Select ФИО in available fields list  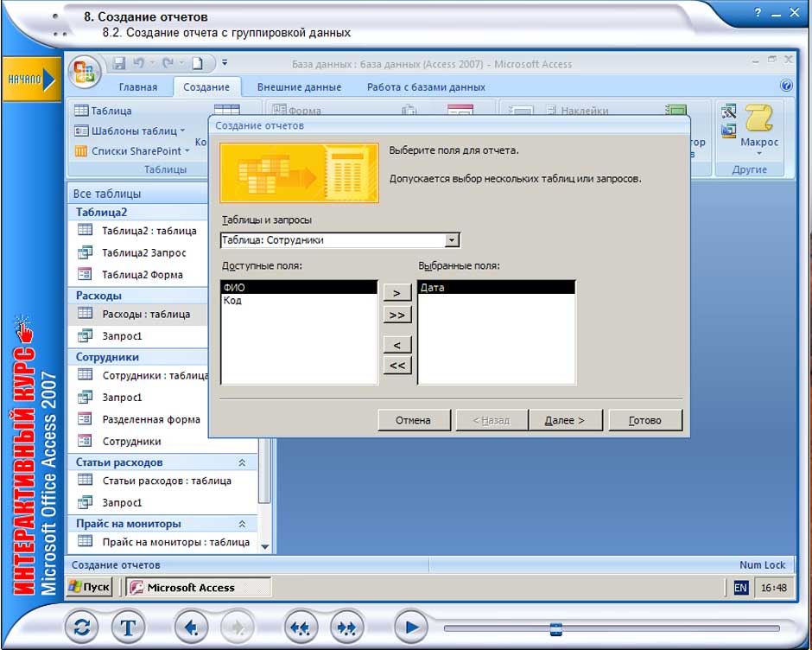299,288
